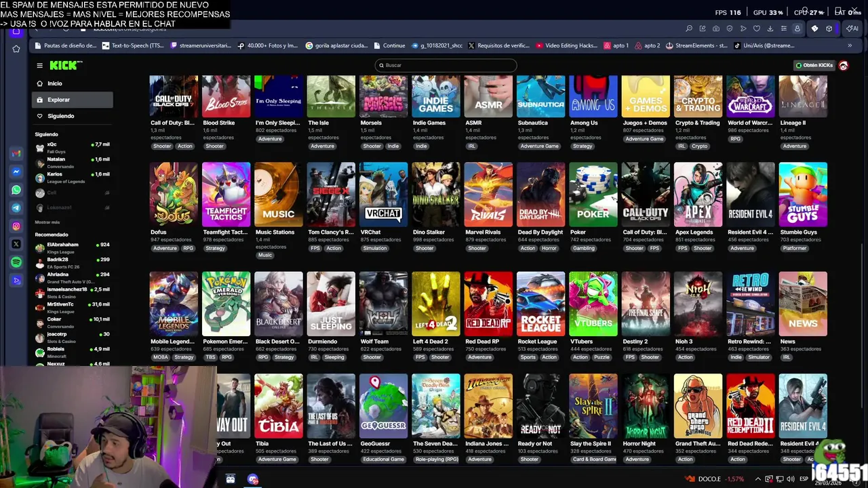868x488 pixels.
Task: Open xQc channel in Siguiendo list
Action: click(73, 147)
